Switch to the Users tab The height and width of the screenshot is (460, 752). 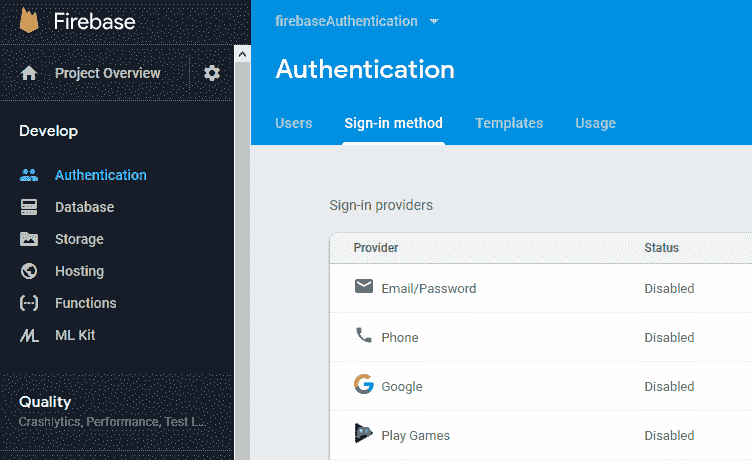(294, 123)
